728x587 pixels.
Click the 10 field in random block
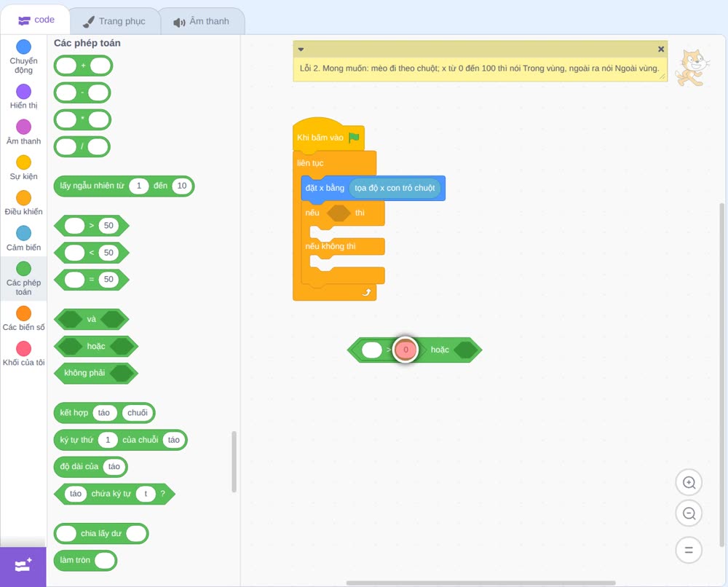[181, 186]
